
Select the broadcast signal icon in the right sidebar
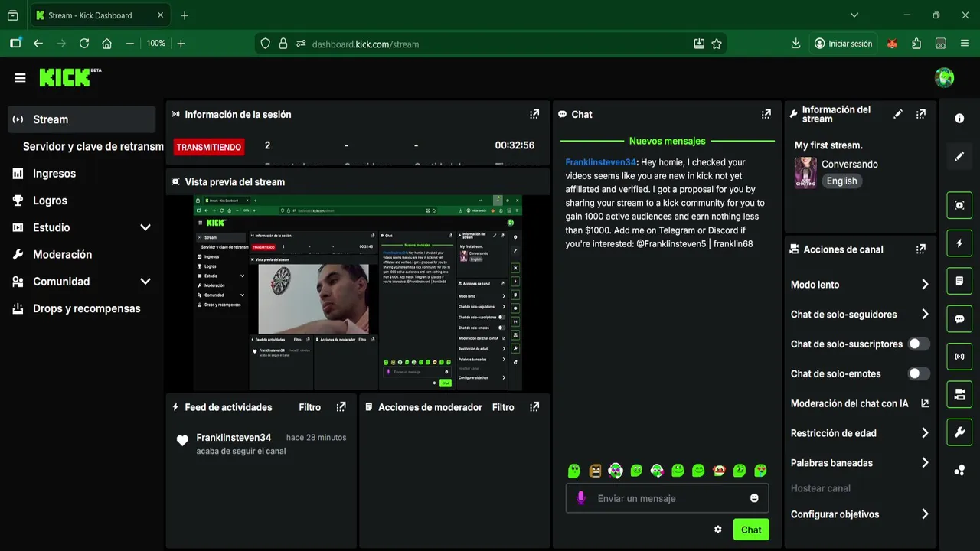coord(959,357)
